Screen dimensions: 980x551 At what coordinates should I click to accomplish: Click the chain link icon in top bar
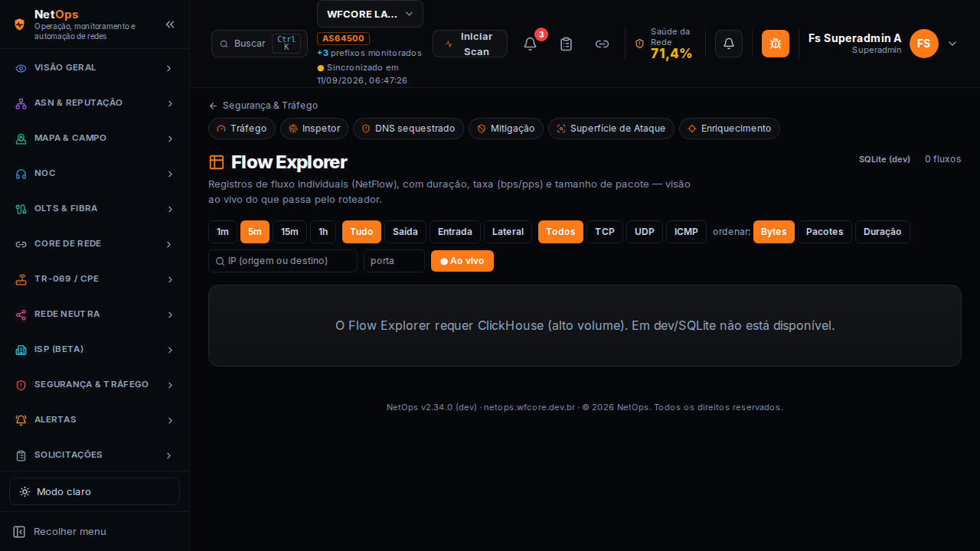tap(603, 44)
